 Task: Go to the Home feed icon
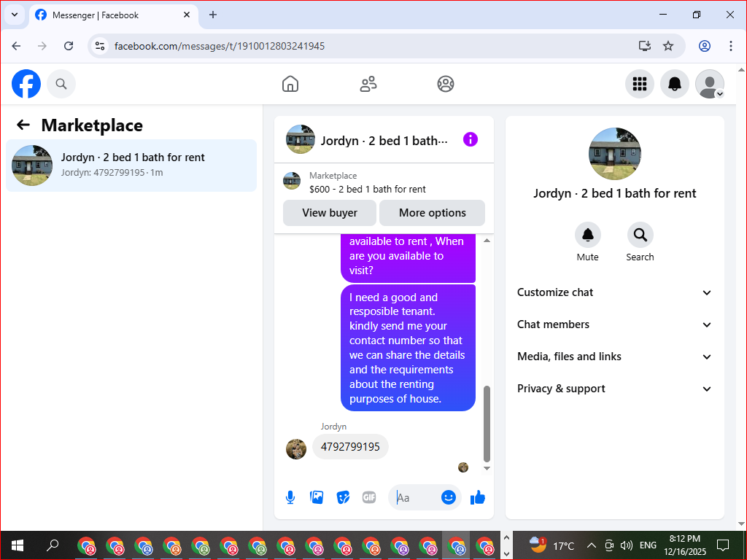pyautogui.click(x=290, y=84)
